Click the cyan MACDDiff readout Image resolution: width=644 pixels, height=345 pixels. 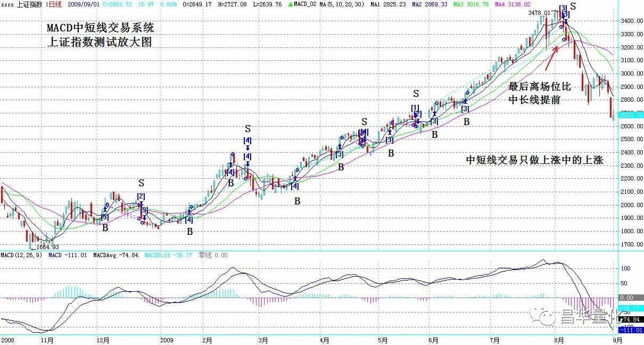pyautogui.click(x=168, y=255)
